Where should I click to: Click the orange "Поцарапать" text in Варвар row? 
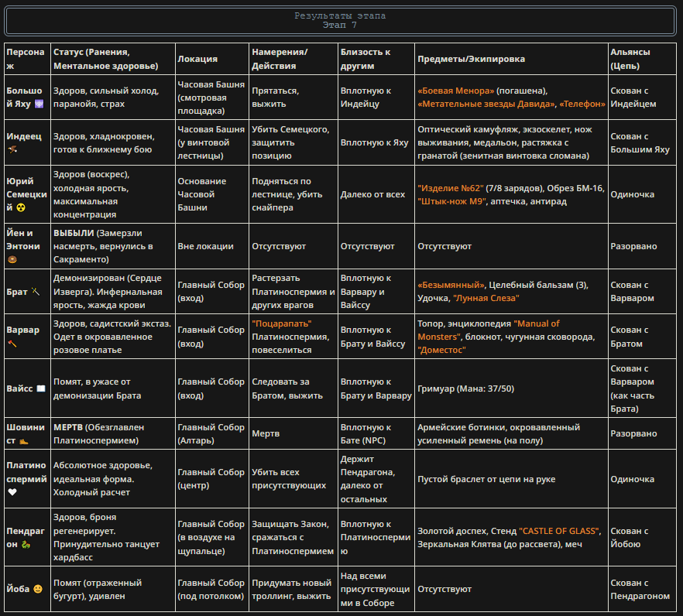pyautogui.click(x=282, y=324)
